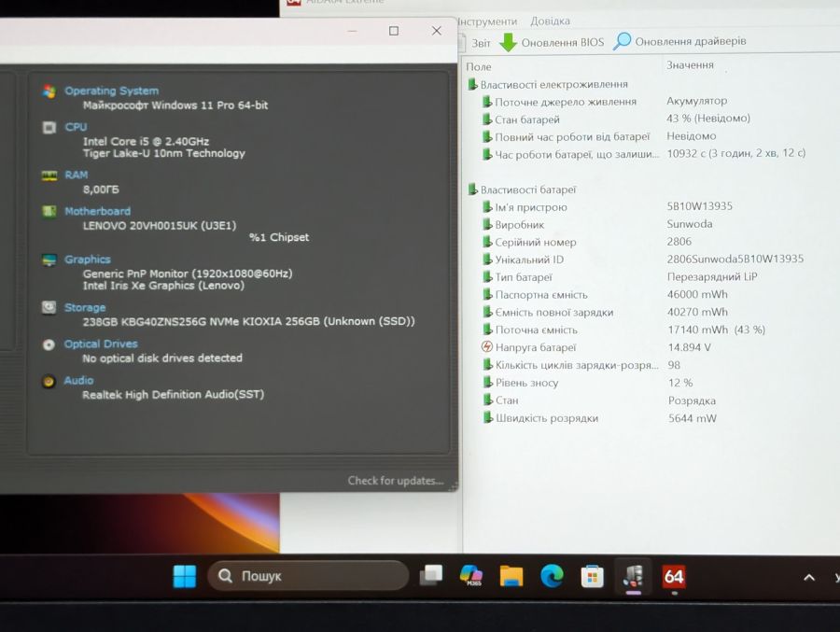Open the Graphics section link
Image resolution: width=840 pixels, height=632 pixels.
tap(88, 260)
